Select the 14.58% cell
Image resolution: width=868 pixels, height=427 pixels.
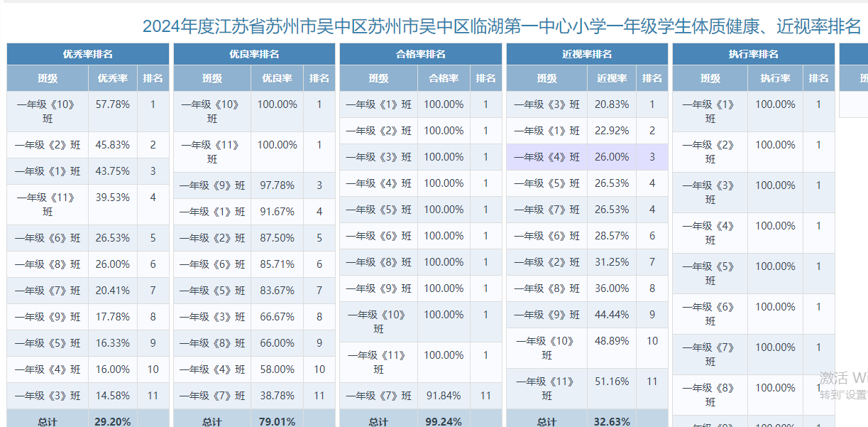coord(113,396)
